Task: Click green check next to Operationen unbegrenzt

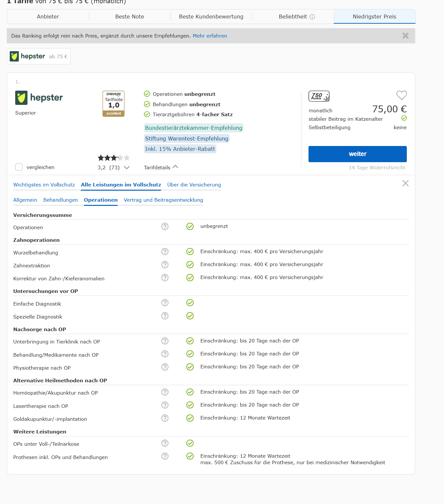Action: 147,94
